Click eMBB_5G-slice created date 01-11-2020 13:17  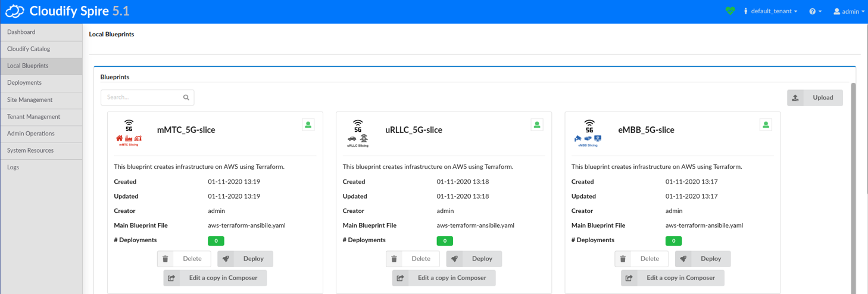point(692,182)
